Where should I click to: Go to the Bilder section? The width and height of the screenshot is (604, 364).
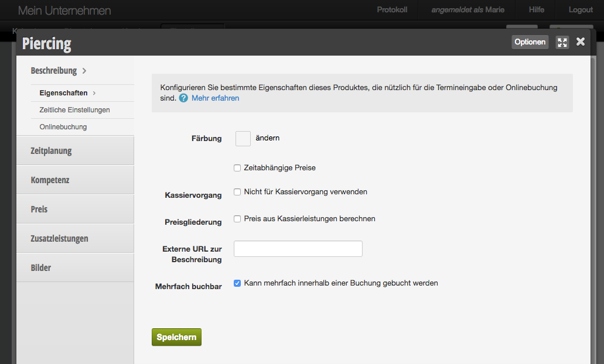pyautogui.click(x=75, y=268)
